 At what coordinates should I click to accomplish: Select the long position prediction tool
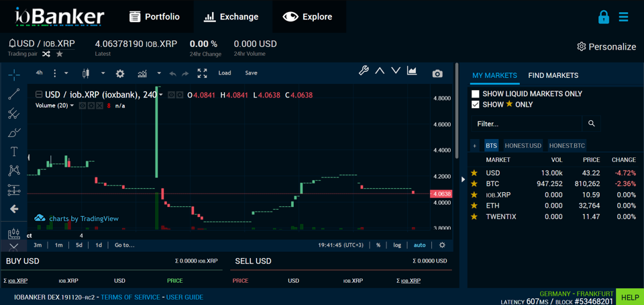tap(14, 190)
